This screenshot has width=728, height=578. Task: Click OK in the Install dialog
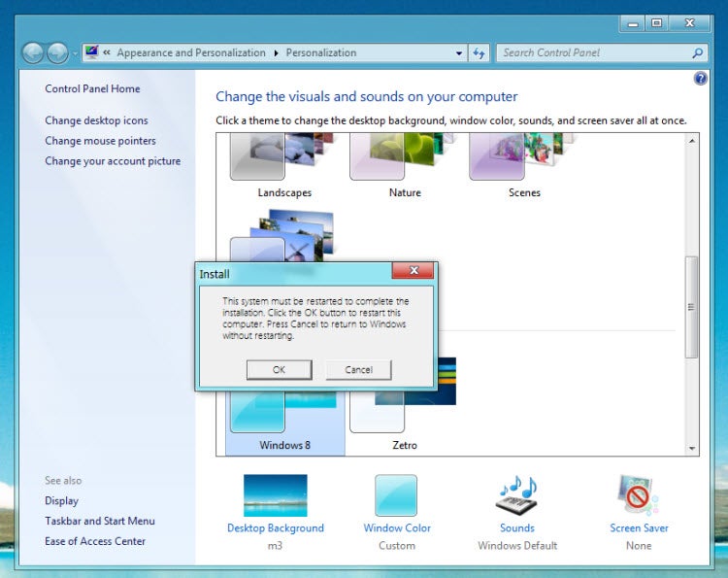point(279,370)
